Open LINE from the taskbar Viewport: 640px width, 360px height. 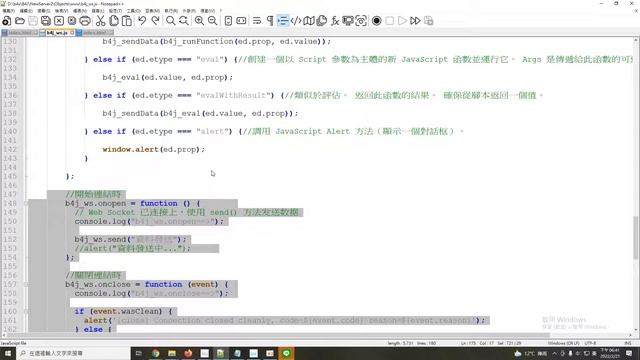286,353
